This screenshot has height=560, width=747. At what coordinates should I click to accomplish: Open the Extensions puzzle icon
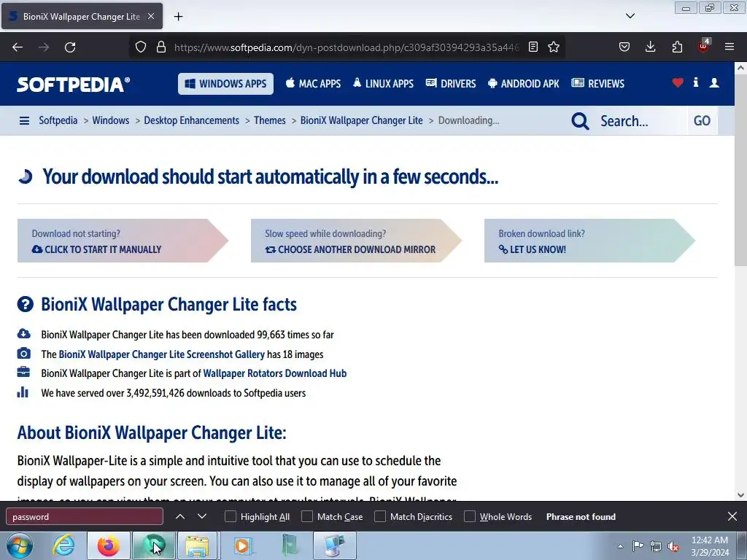pos(677,47)
